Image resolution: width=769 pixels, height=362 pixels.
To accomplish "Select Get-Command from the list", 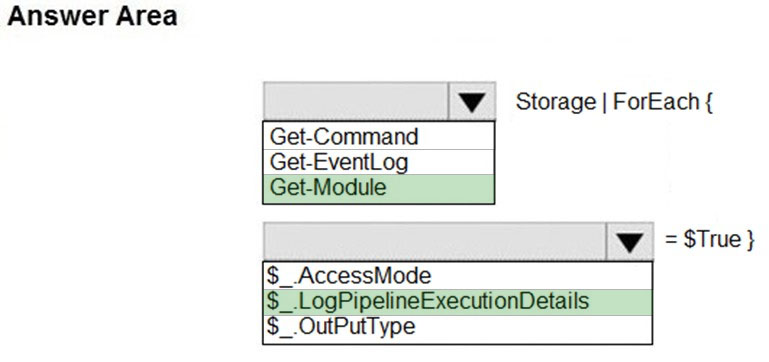I will tap(379, 136).
